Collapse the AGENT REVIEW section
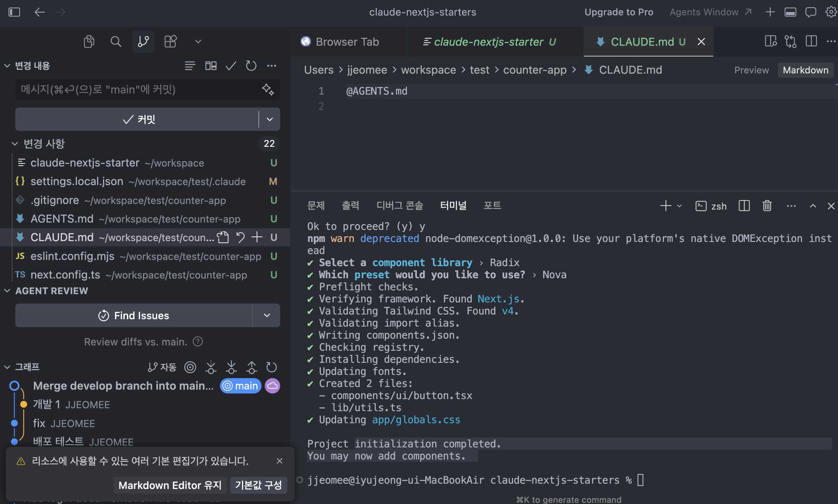The width and height of the screenshot is (838, 504). coord(7,291)
